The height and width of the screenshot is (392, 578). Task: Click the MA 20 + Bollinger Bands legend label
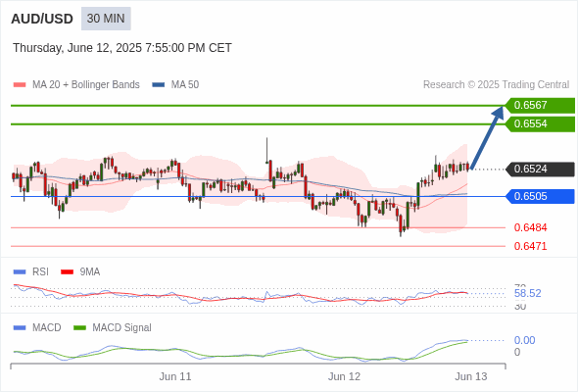pos(86,85)
